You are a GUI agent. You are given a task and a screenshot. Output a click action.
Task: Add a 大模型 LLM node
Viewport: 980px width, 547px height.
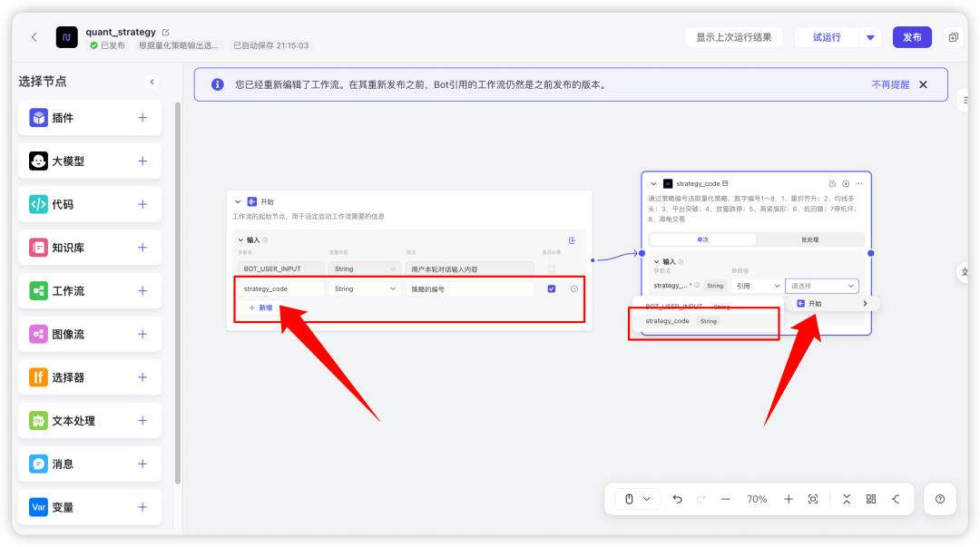pyautogui.click(x=142, y=161)
